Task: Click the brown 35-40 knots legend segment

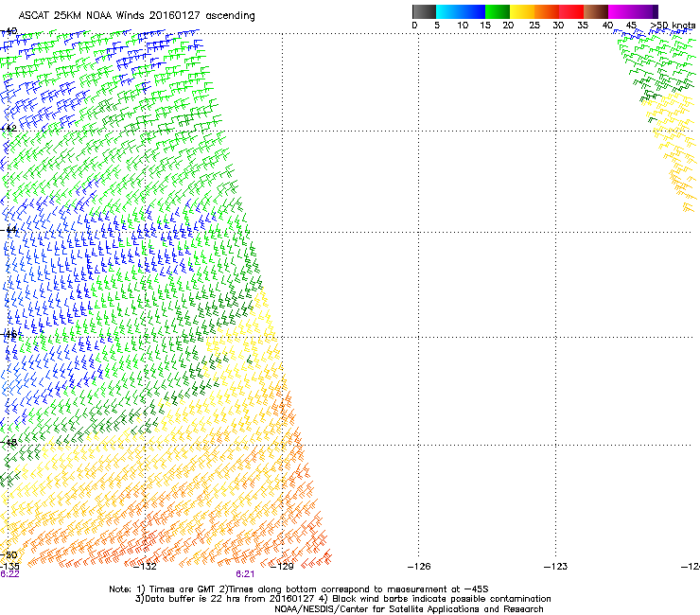Action: tap(596, 11)
